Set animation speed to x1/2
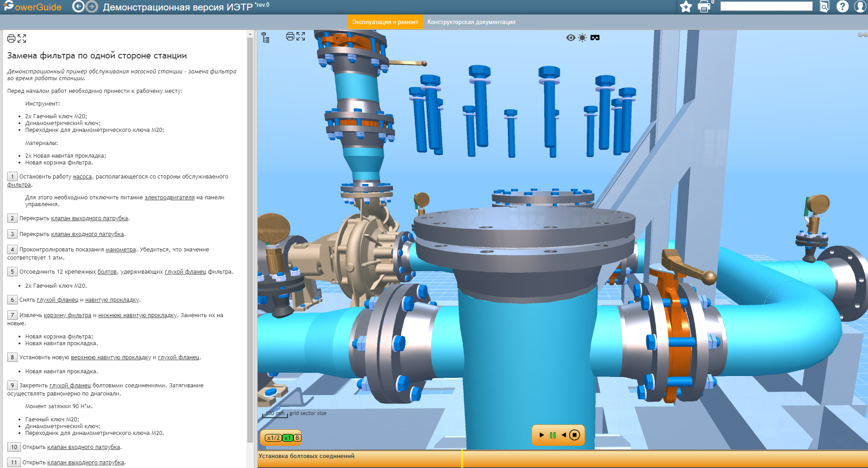 273,438
